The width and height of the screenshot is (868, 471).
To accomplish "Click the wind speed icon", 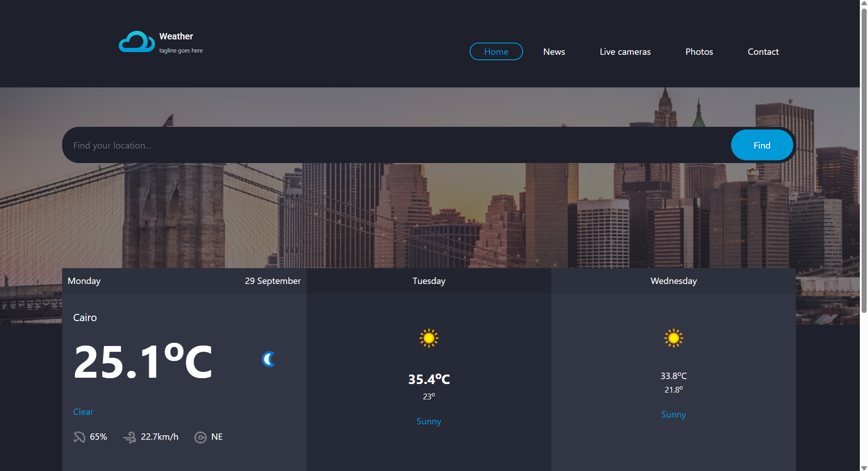I will point(130,437).
